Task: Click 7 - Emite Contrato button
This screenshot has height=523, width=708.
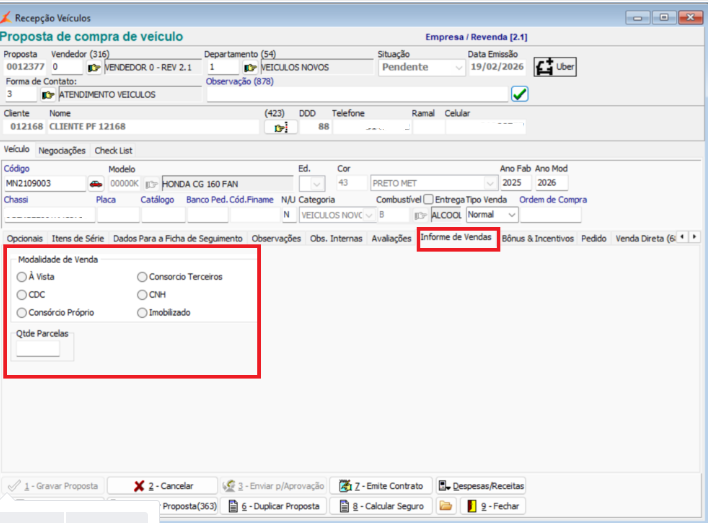Action: (381, 486)
